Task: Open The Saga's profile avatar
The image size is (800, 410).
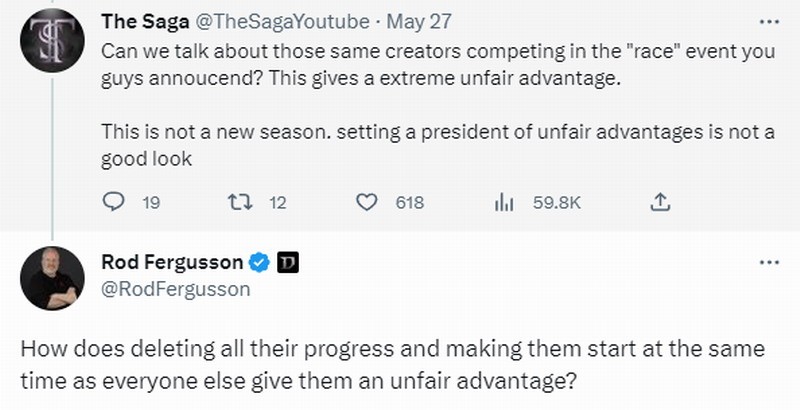Action: point(52,40)
